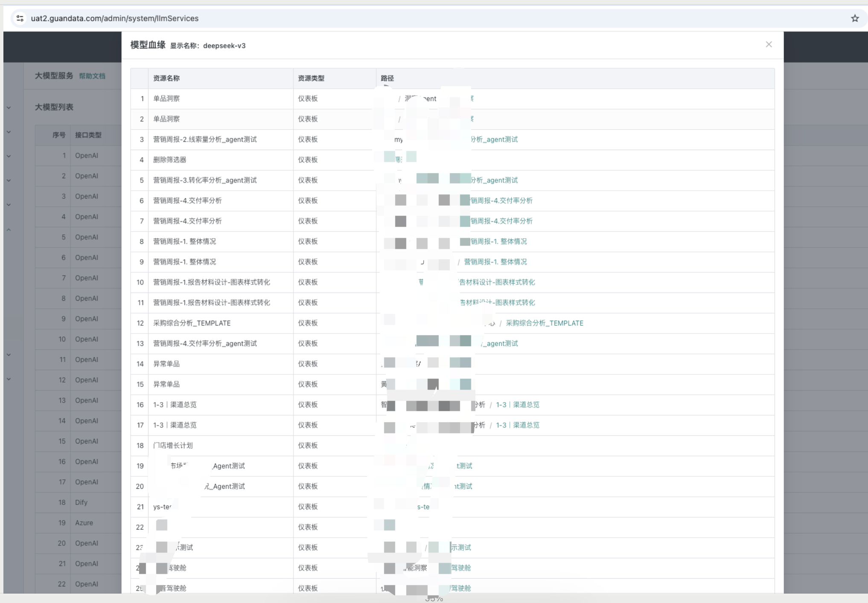Select the Dify row in model list

tap(81, 502)
